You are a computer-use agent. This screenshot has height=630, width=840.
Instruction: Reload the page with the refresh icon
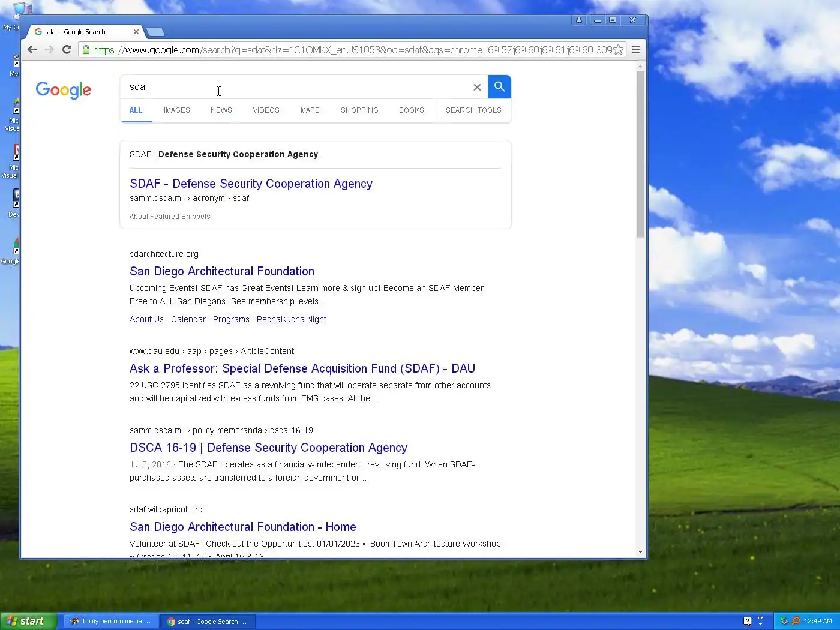tap(67, 50)
